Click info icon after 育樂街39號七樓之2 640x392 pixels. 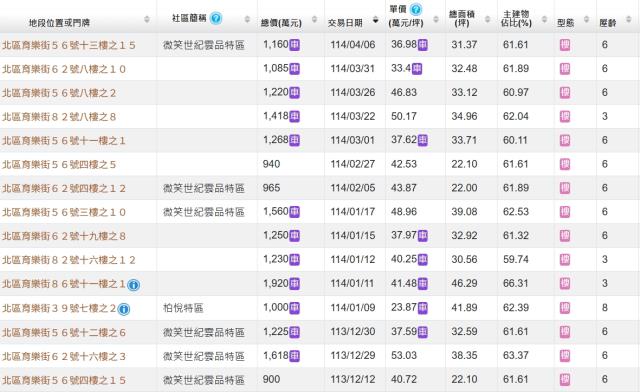point(124,309)
